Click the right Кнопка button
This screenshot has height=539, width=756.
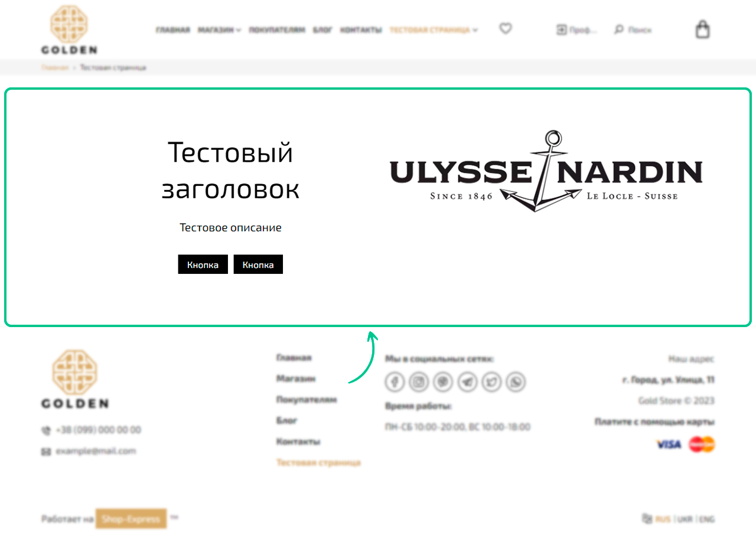[x=258, y=264]
